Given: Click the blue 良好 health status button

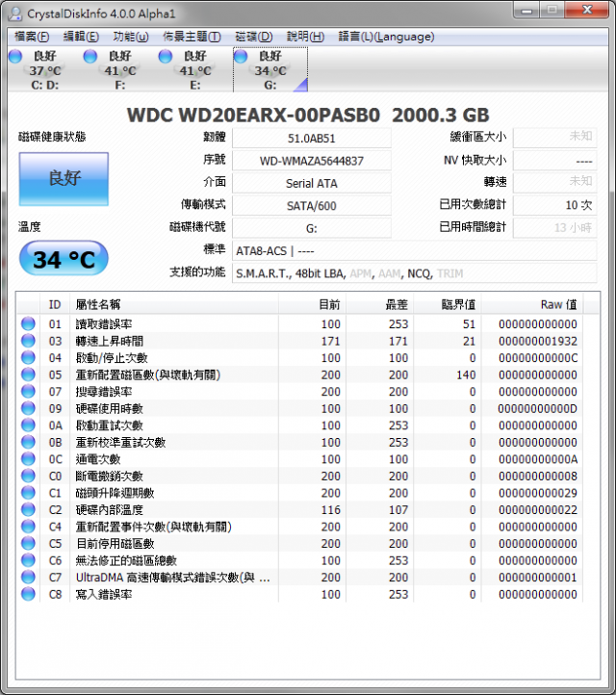Looking at the screenshot, I should tap(64, 179).
